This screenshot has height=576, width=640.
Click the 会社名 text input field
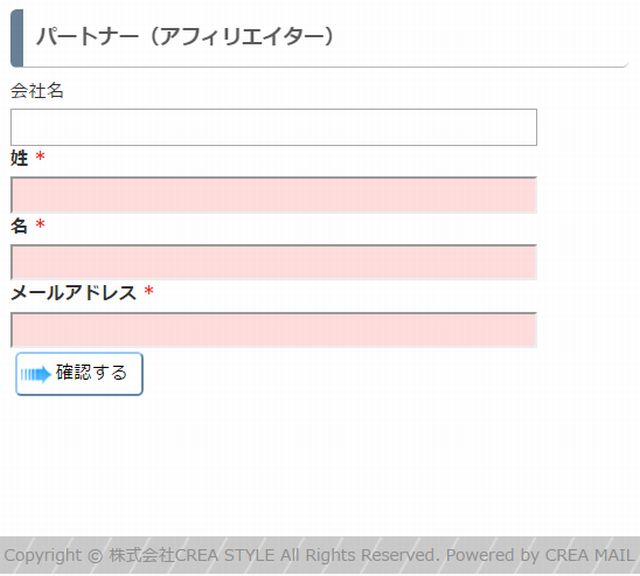pos(273,127)
